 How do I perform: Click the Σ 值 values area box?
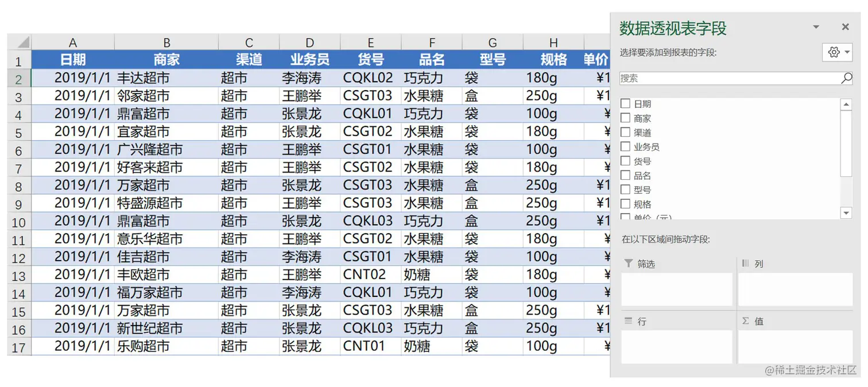(x=795, y=346)
